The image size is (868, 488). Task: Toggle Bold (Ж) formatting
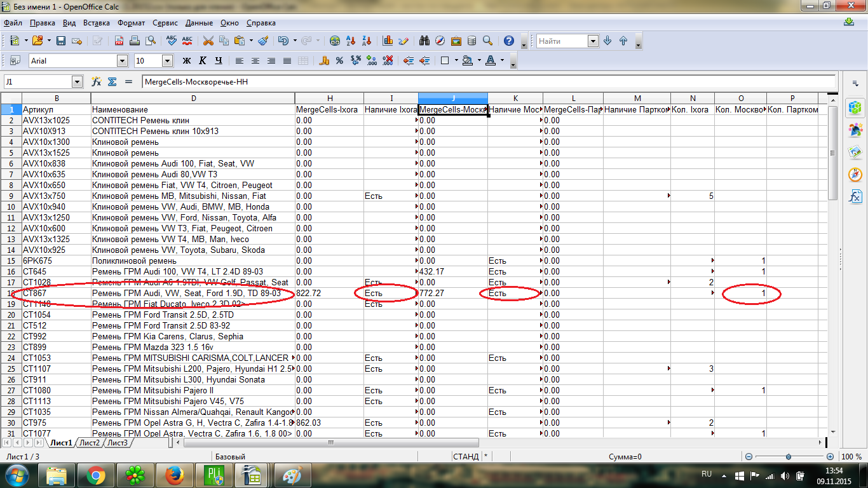(187, 60)
